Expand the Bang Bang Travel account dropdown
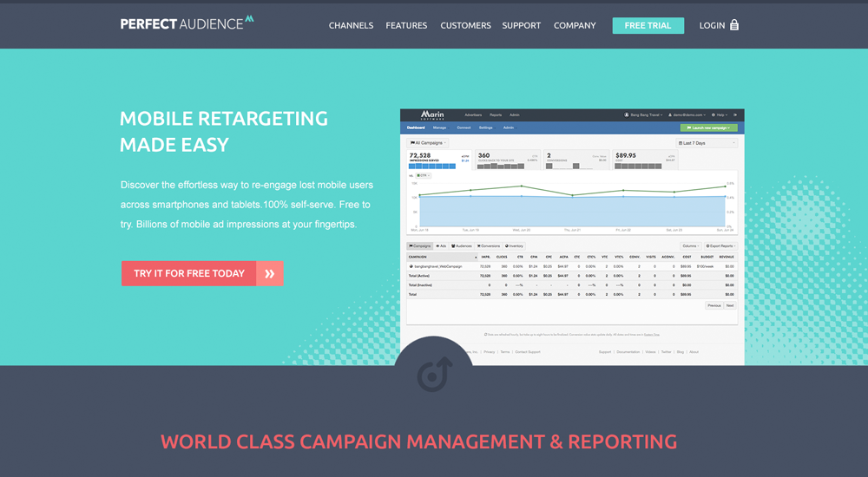 (x=646, y=114)
